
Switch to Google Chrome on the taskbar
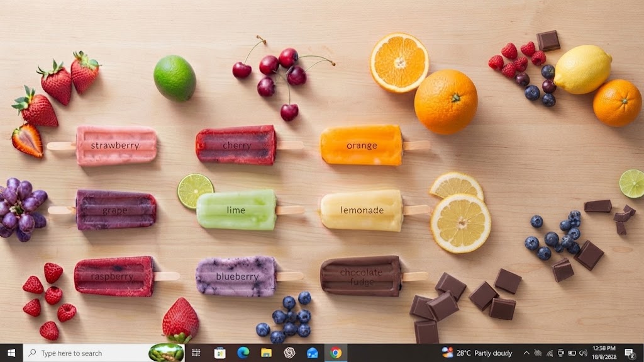336,353
